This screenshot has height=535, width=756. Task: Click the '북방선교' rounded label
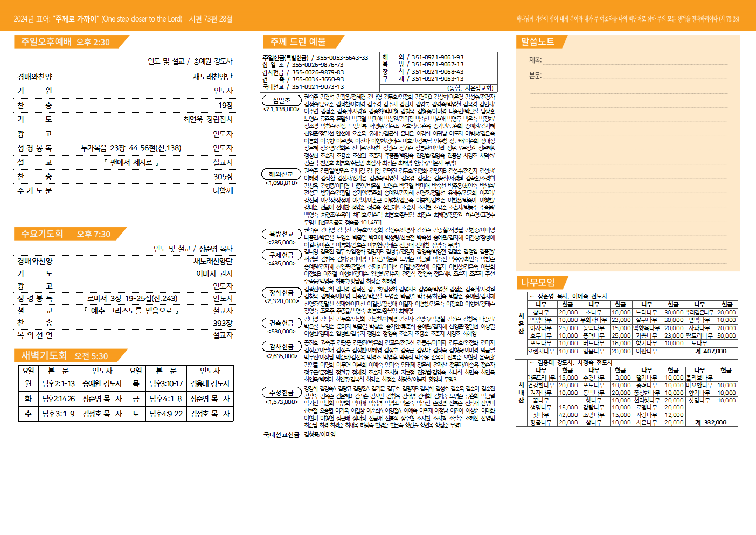click(x=281, y=234)
